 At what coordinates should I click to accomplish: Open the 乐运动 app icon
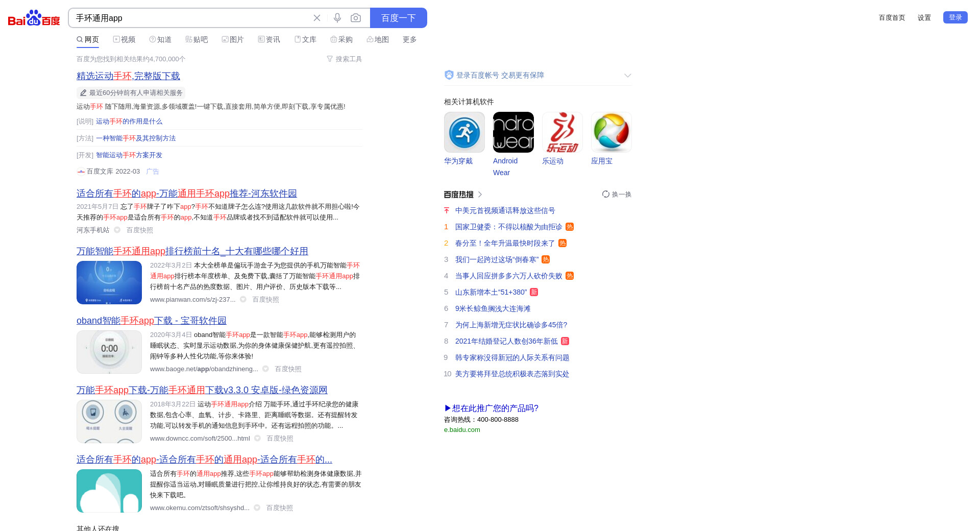click(562, 132)
